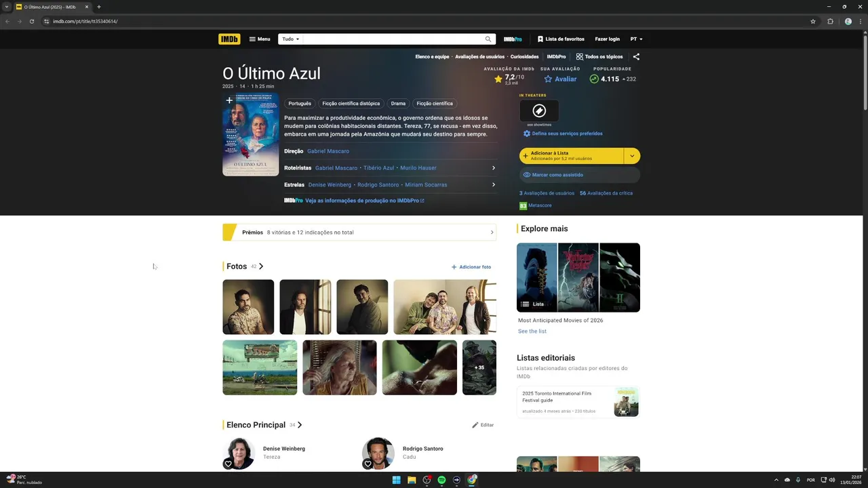
Task: Open the weather widget in taskbar
Action: pyautogui.click(x=25, y=480)
